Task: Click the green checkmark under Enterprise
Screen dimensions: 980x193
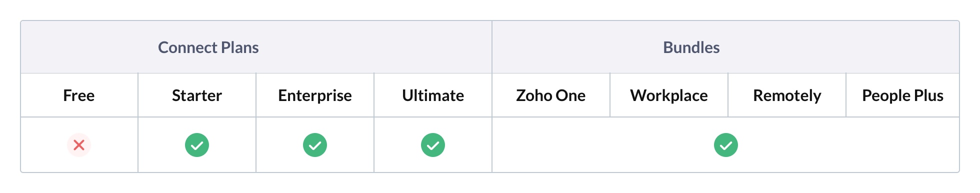Action: pos(315,145)
